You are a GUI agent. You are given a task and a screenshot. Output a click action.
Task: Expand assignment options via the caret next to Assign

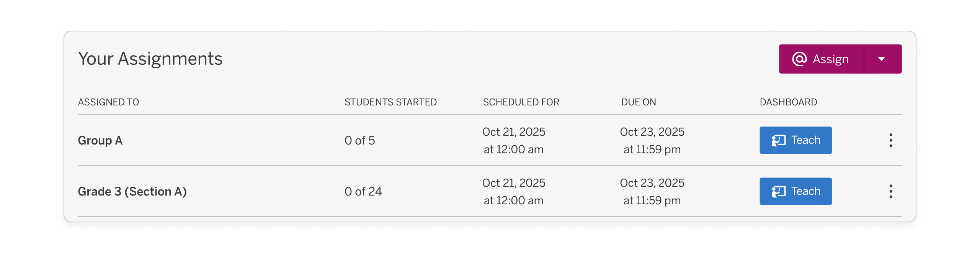click(x=882, y=59)
